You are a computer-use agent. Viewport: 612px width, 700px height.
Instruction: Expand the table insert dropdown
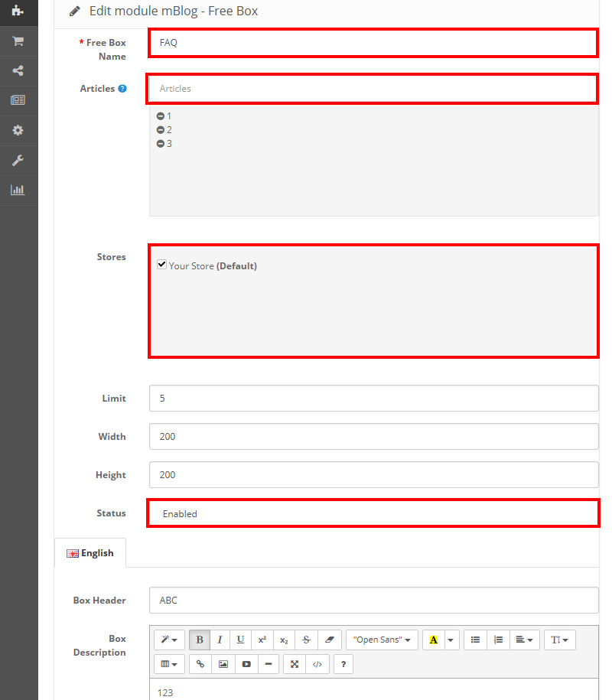pos(169,664)
